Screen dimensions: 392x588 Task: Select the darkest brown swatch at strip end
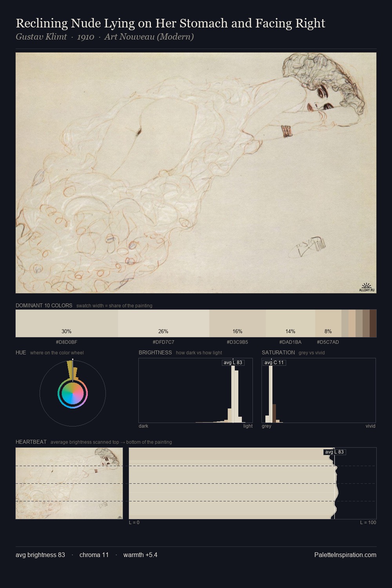coord(373,323)
